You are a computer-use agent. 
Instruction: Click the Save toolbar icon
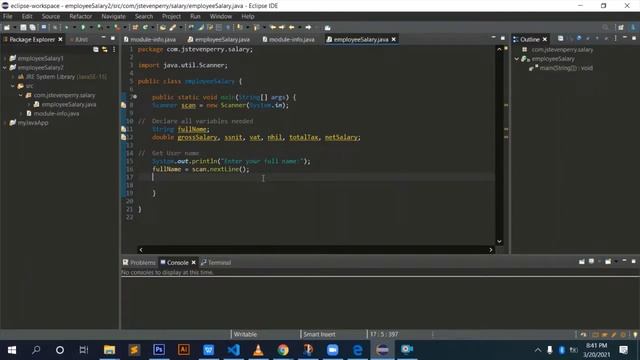[23, 27]
